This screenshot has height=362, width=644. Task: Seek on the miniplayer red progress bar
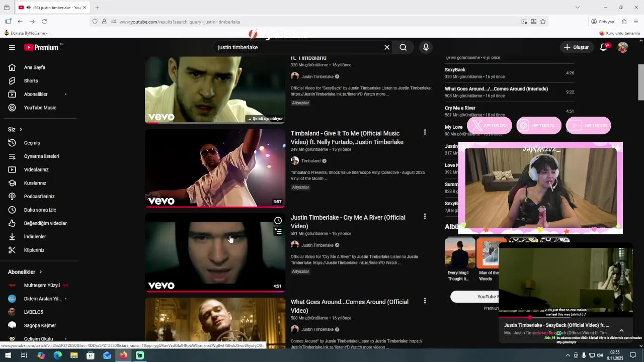tap(566, 317)
